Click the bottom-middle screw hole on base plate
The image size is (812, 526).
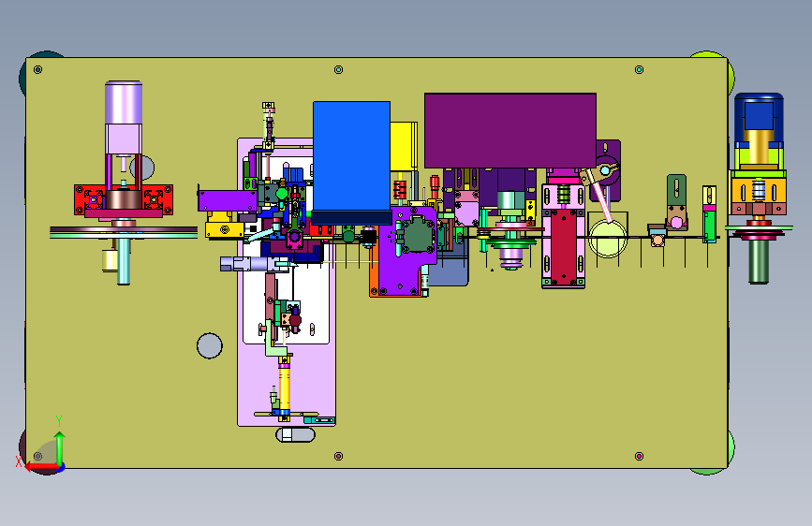339,456
